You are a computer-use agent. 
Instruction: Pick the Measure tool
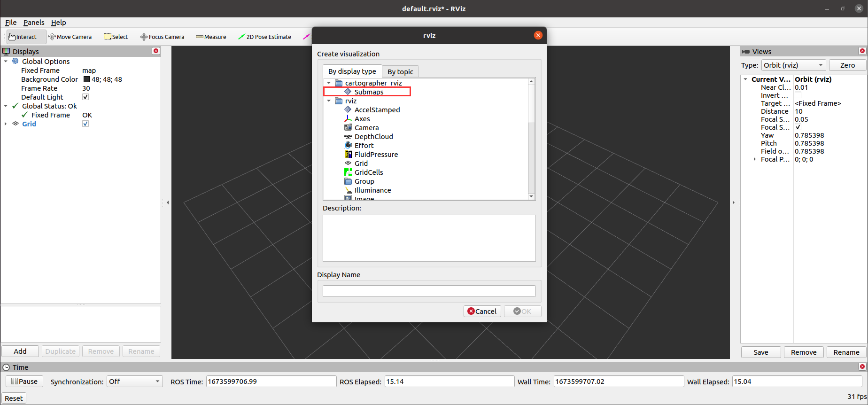coord(211,37)
